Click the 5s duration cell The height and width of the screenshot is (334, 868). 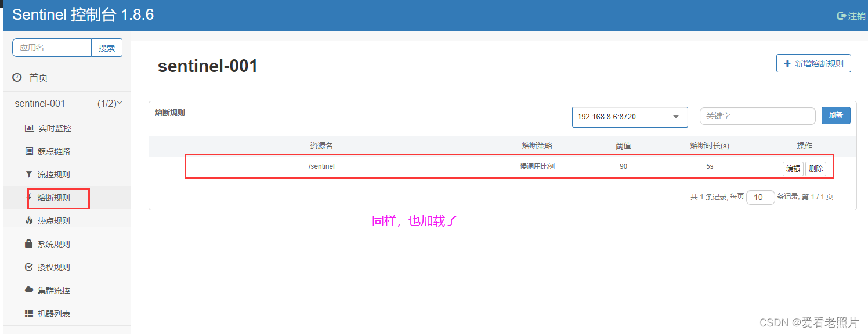pyautogui.click(x=710, y=166)
